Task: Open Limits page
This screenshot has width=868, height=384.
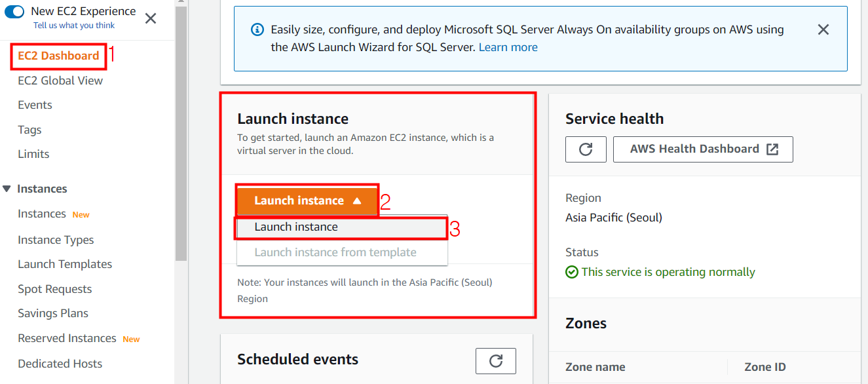Action: click(33, 154)
